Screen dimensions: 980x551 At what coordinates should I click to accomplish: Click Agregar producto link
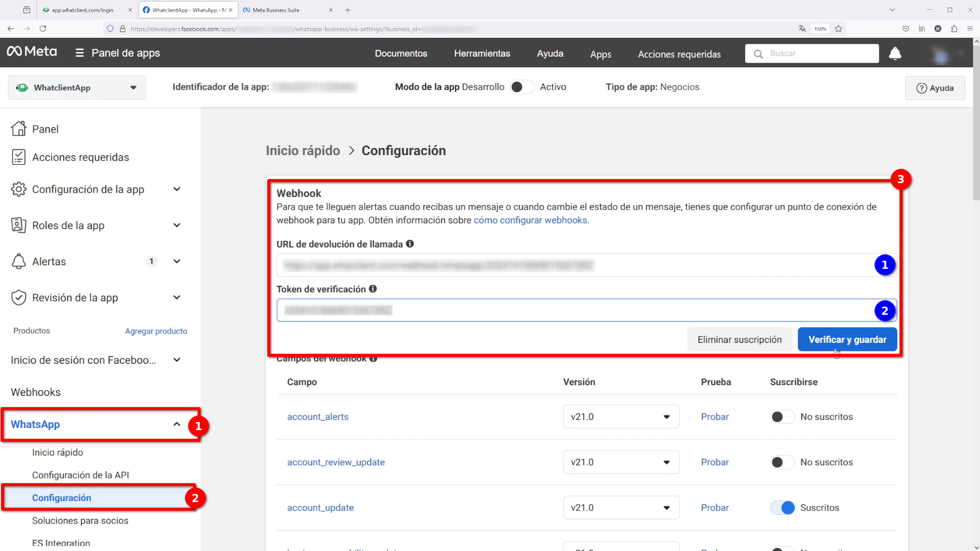click(x=156, y=331)
